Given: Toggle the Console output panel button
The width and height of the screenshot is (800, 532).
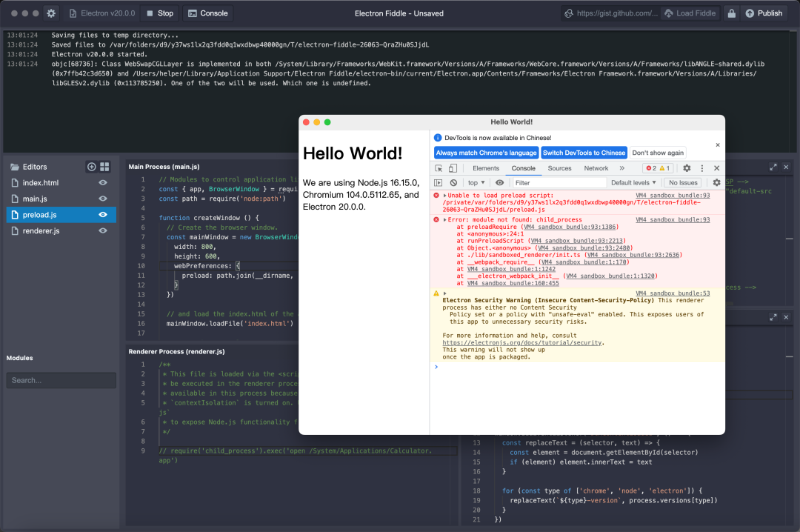Looking at the screenshot, I should click(207, 13).
